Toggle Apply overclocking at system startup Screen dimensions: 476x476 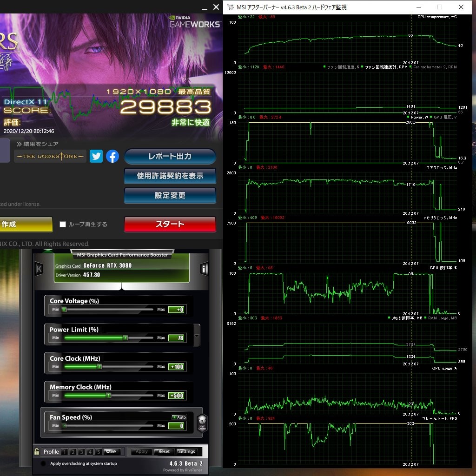tap(43, 463)
